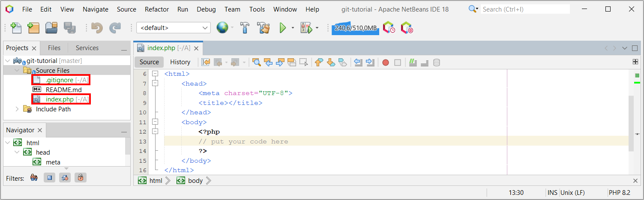Start macro recording with red circle icon

point(386,63)
